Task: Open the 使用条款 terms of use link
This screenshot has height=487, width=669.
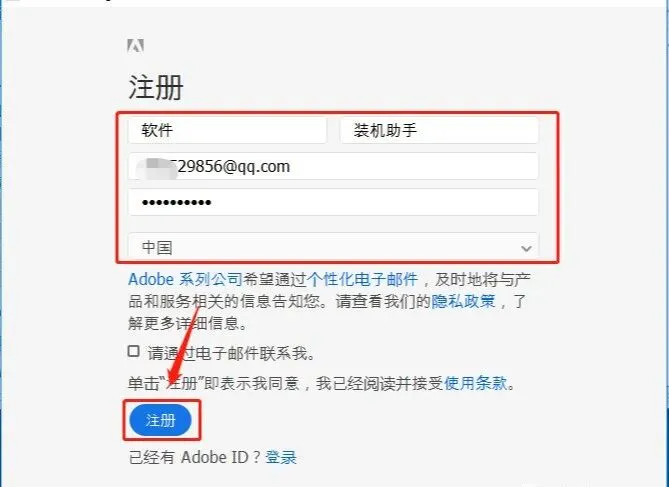Action: click(476, 383)
